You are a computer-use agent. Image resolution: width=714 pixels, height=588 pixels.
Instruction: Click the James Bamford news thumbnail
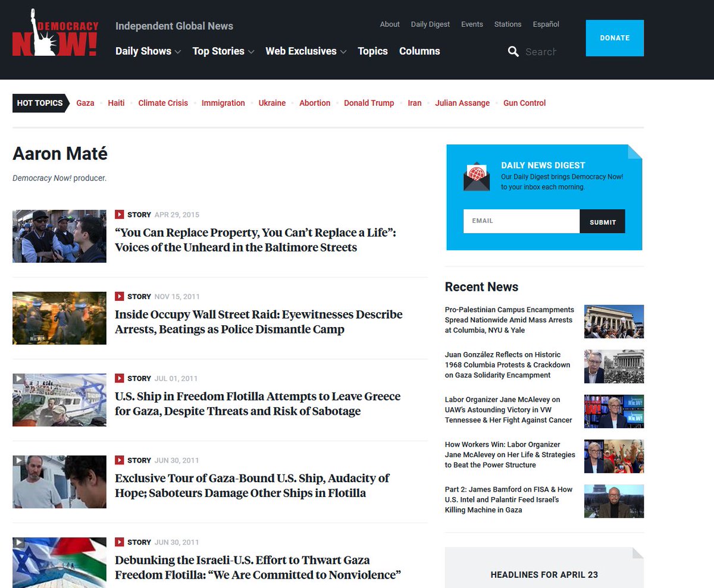pos(614,501)
